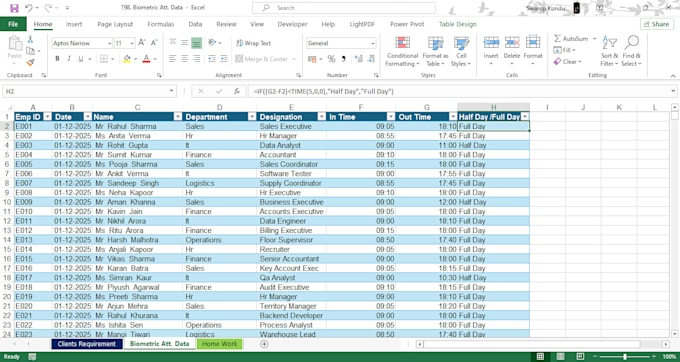Switch to the Table Design tab
Screen dimensions: 680x362
pyautogui.click(x=458, y=24)
